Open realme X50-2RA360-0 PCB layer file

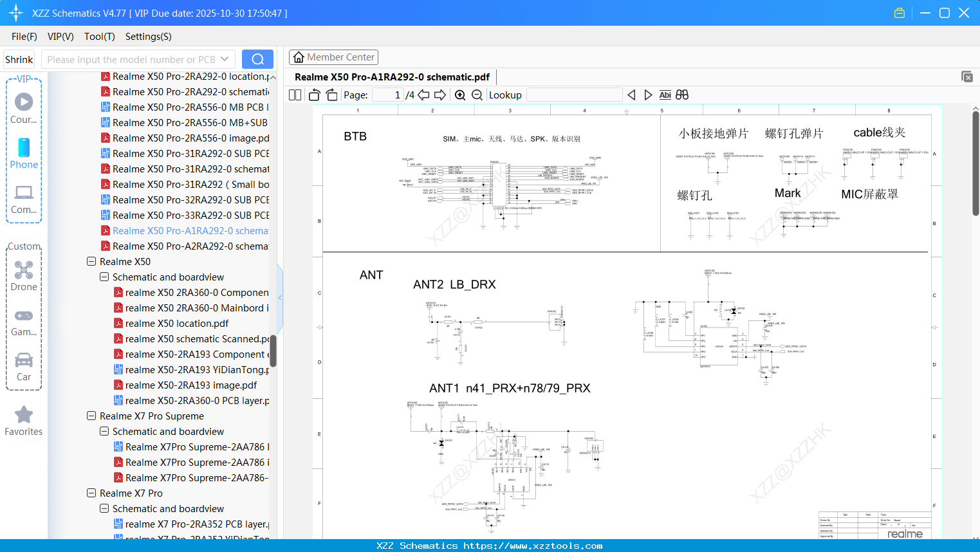(192, 401)
